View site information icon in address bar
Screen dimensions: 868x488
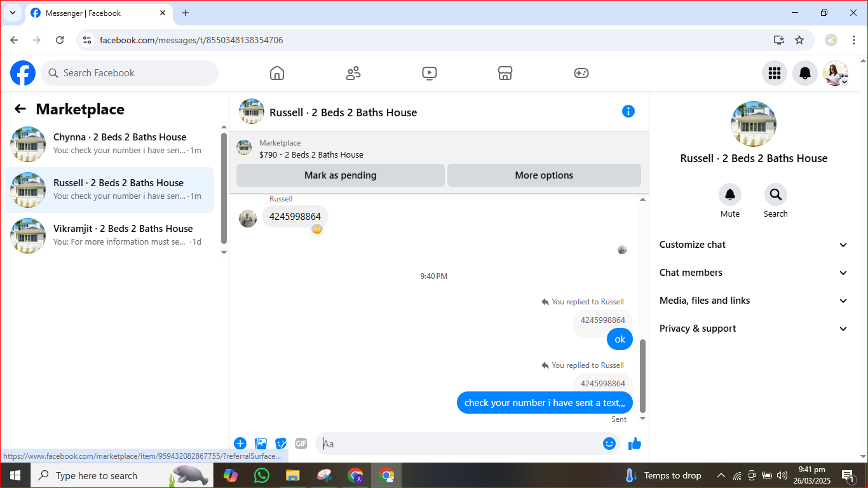88,40
